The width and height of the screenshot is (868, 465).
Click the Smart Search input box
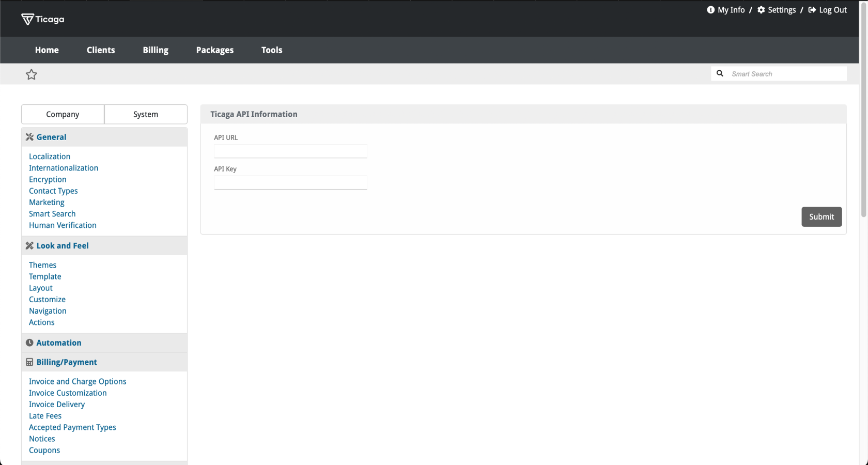coord(787,74)
